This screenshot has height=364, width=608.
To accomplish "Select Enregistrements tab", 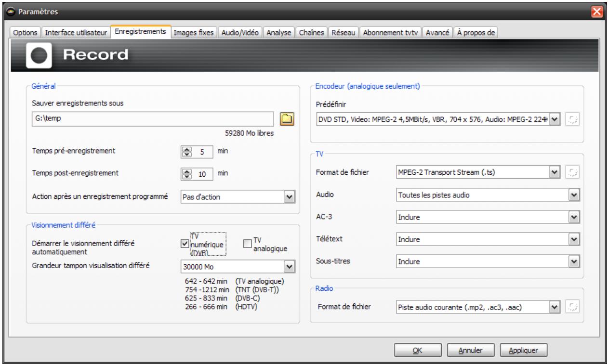I will 141,32.
